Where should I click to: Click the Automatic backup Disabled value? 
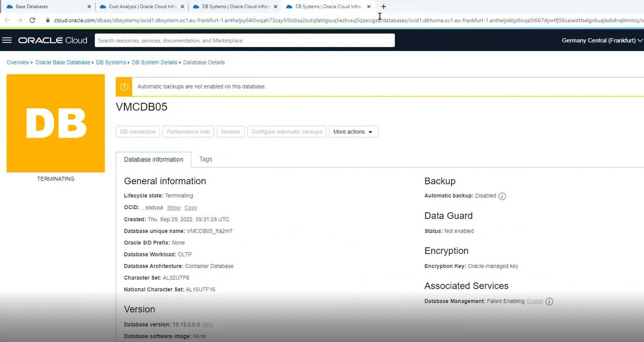[486, 196]
